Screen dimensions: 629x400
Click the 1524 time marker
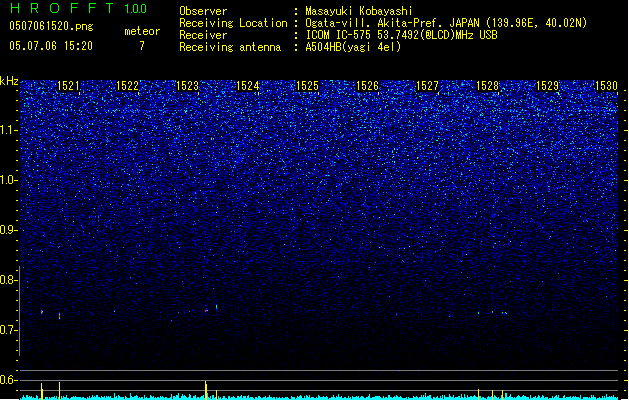point(248,86)
